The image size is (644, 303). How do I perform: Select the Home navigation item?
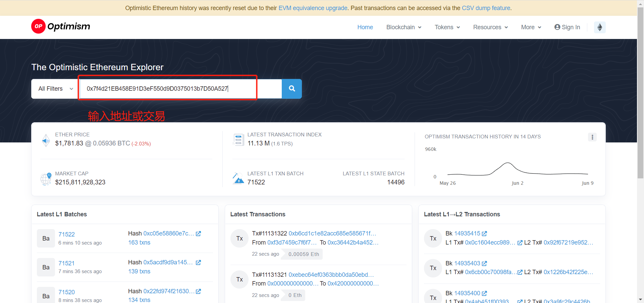coord(365,27)
